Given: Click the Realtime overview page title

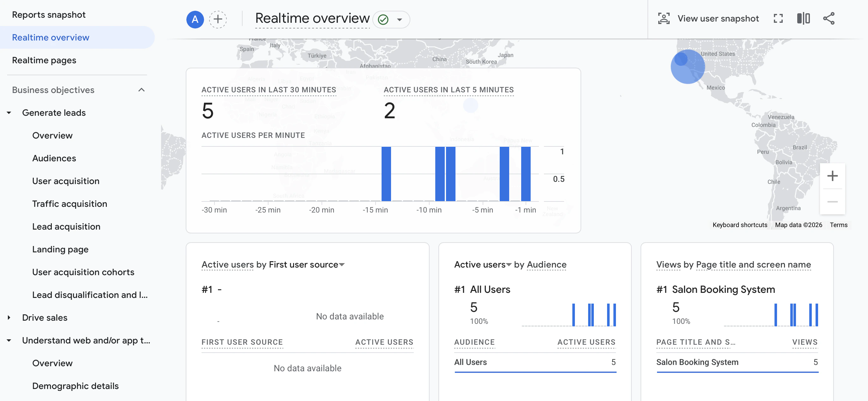Looking at the screenshot, I should pos(312,18).
